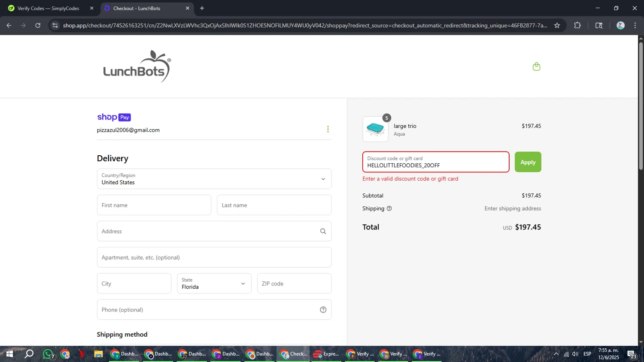Open volume speaker icon in tray
Viewport: 644px width, 362px height.
pos(575,354)
